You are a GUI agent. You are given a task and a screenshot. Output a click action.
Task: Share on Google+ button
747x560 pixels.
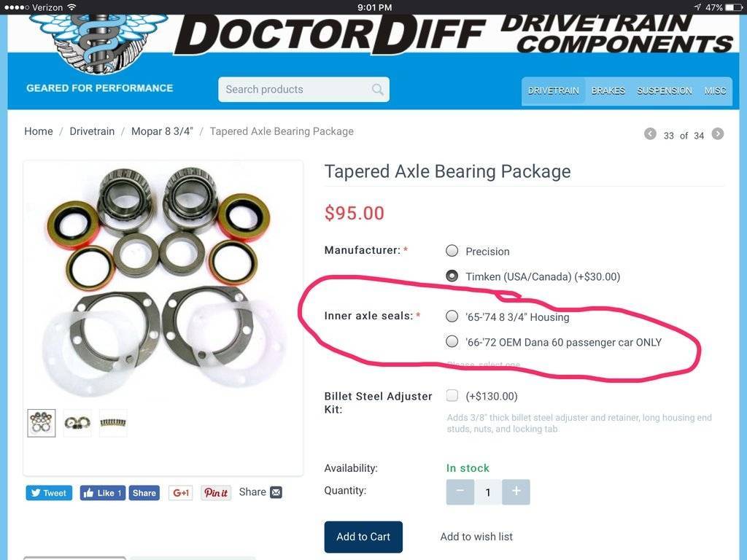click(x=181, y=493)
